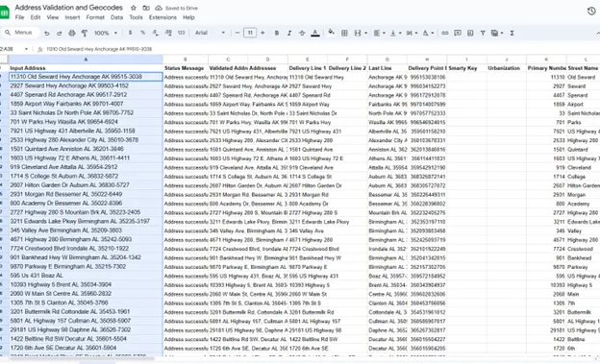Move document to a folder
Screen dimensions: 600x364
tap(146, 8)
